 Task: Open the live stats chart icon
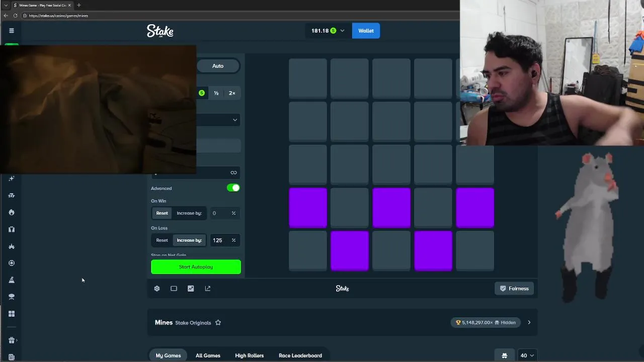(191, 289)
